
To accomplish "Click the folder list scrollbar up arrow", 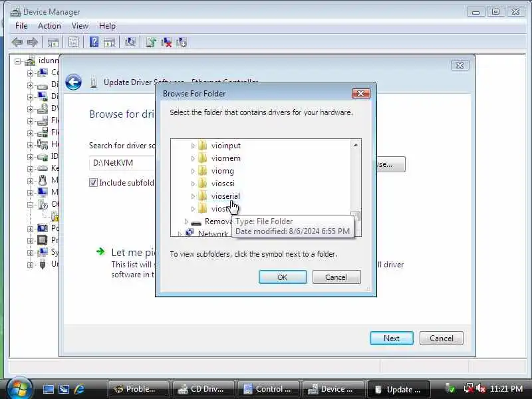I will [356, 145].
